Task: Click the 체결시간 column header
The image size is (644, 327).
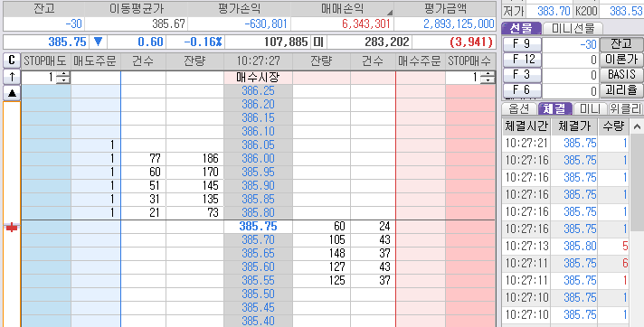Action: point(526,127)
